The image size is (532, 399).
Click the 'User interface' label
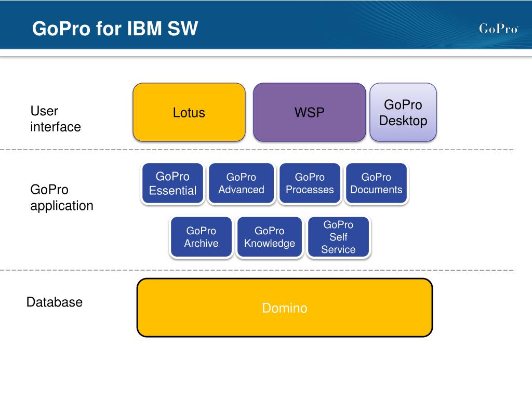coord(56,119)
